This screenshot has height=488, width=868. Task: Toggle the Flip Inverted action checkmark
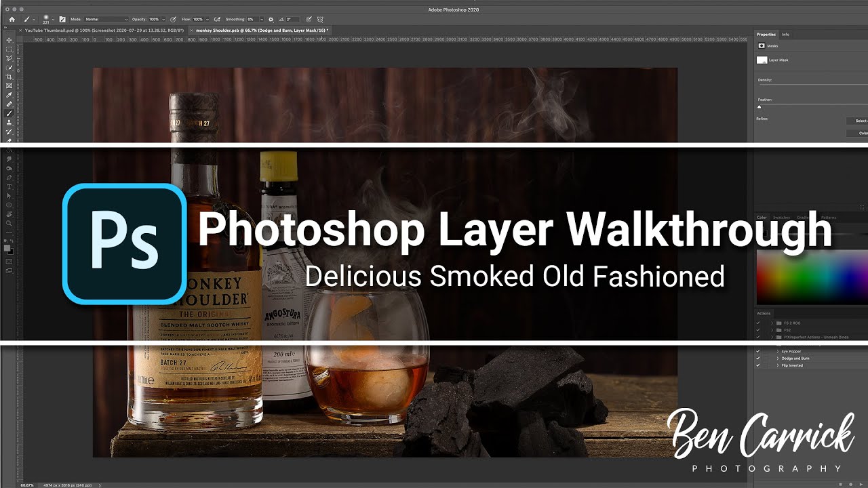tap(758, 365)
